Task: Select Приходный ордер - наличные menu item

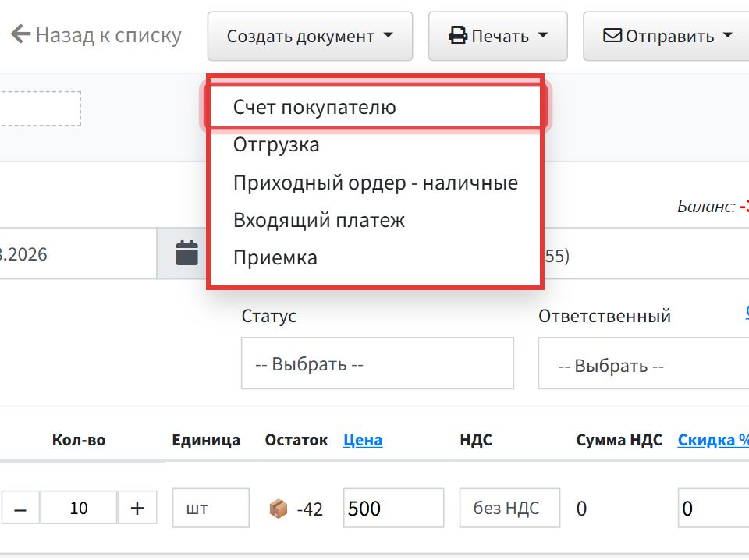Action: pyautogui.click(x=375, y=183)
